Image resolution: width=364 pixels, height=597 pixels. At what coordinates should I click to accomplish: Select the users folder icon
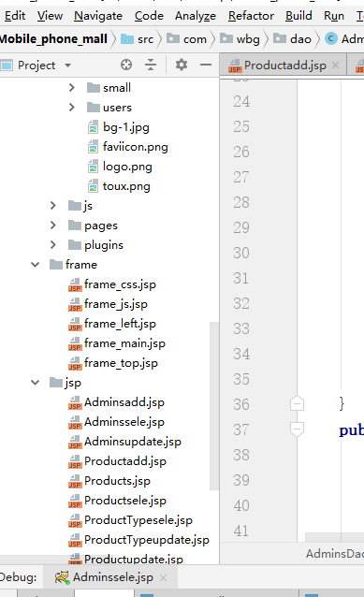coord(94,108)
